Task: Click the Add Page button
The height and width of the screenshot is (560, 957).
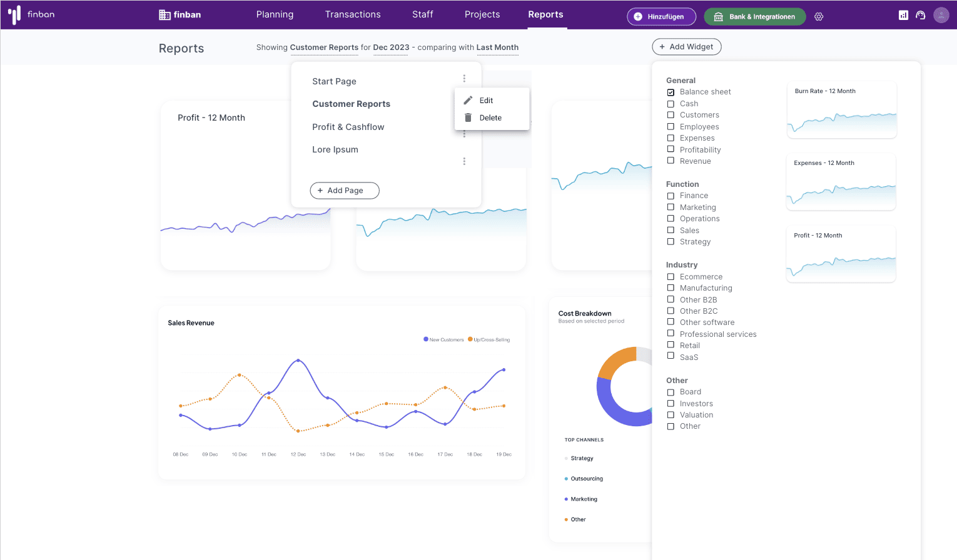Action: coord(345,191)
